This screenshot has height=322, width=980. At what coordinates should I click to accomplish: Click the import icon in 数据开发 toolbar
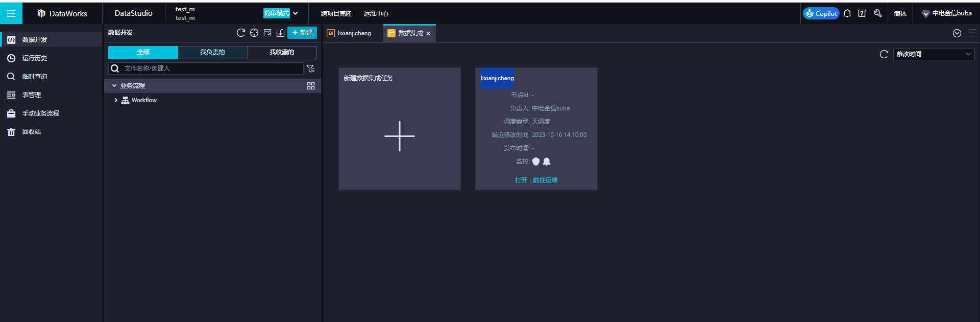point(281,33)
